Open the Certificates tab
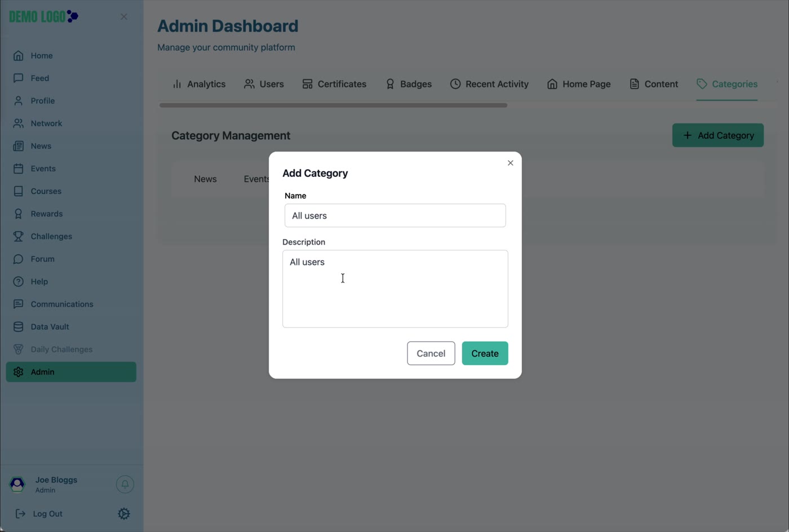This screenshot has width=789, height=532. [x=334, y=84]
